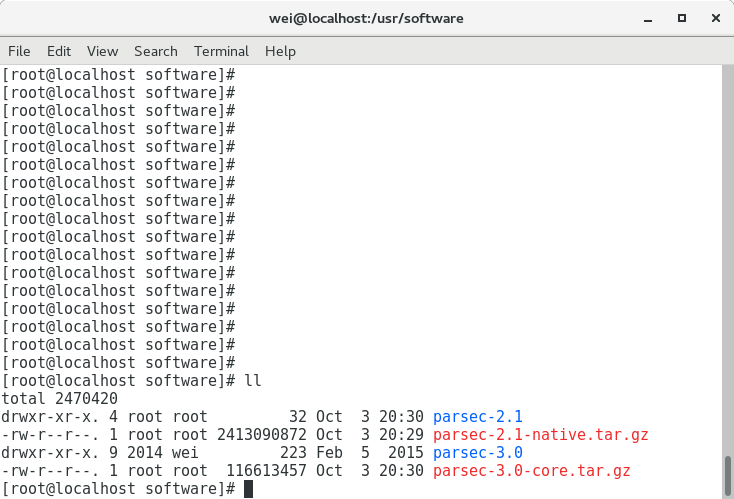Click the terminal vertical scrollbar thumb

pos(728,476)
